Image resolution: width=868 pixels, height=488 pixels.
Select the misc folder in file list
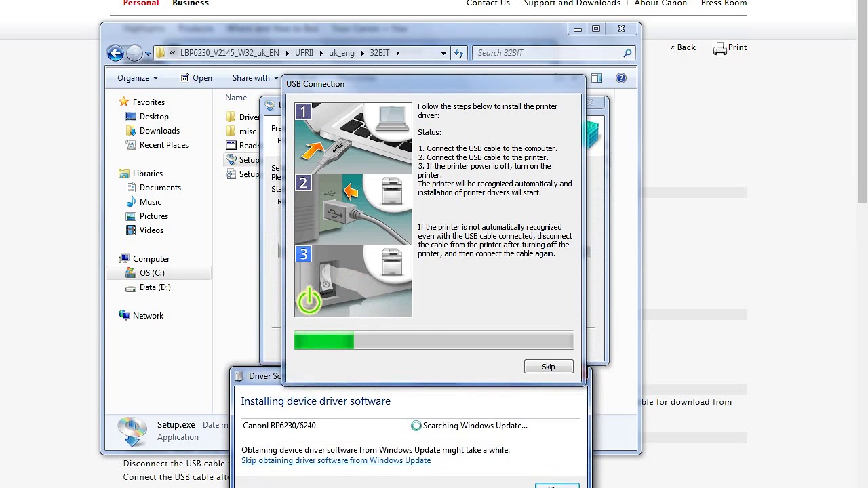[248, 131]
